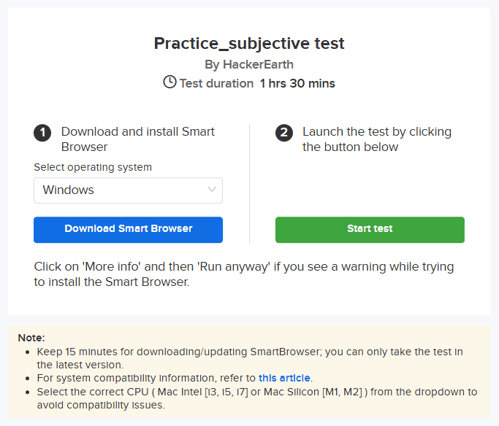
Task: Click the Practice_subjective test title
Action: click(249, 43)
